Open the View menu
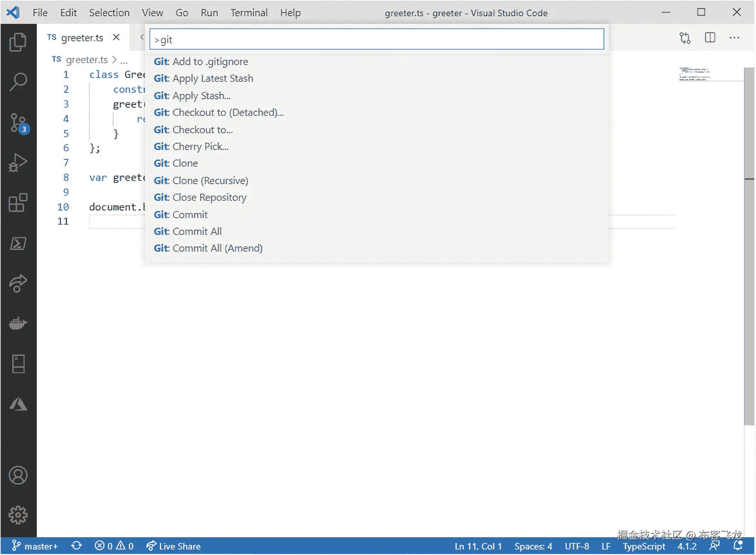The height and width of the screenshot is (555, 756). [152, 13]
